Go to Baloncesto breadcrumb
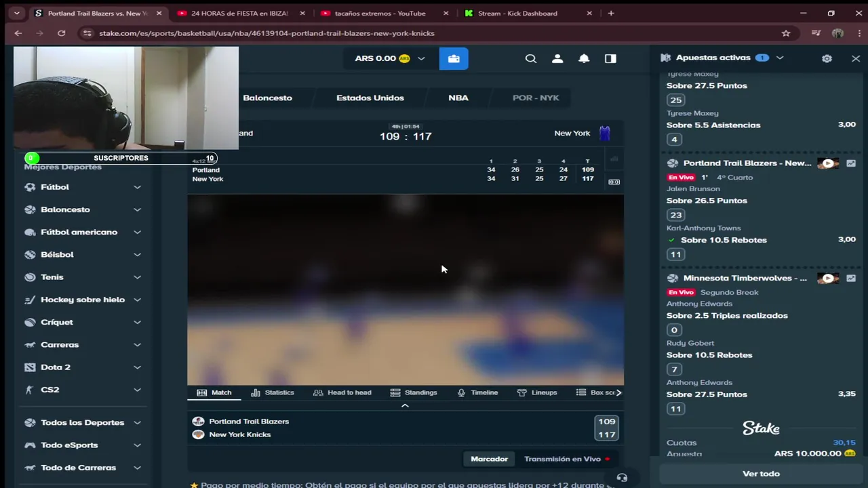The height and width of the screenshot is (488, 868). click(267, 98)
